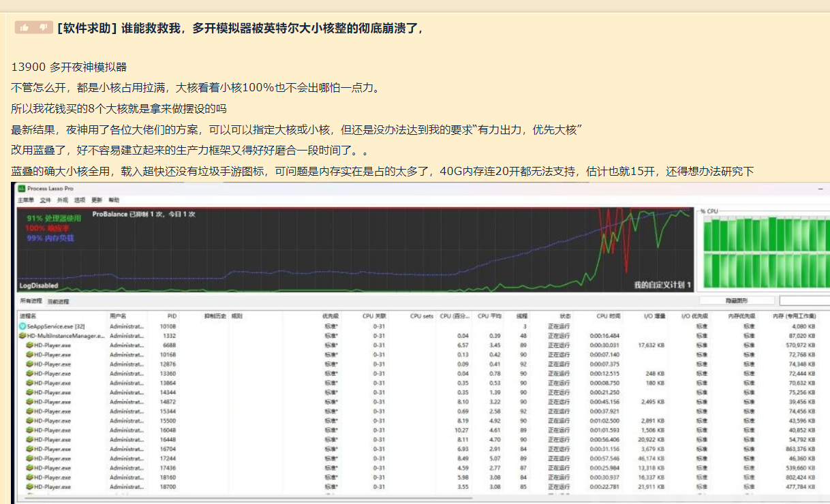Click the HD-Player.exe icon in PID 13864 row

[x=30, y=383]
